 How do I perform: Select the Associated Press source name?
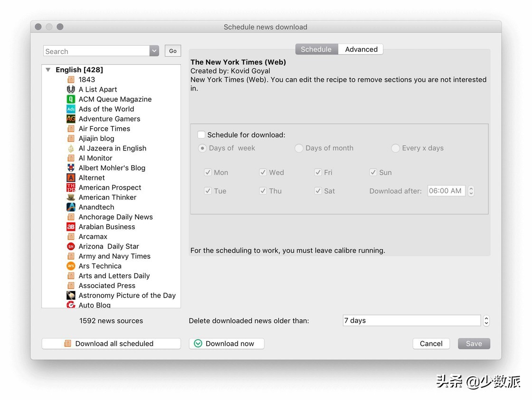(x=107, y=286)
